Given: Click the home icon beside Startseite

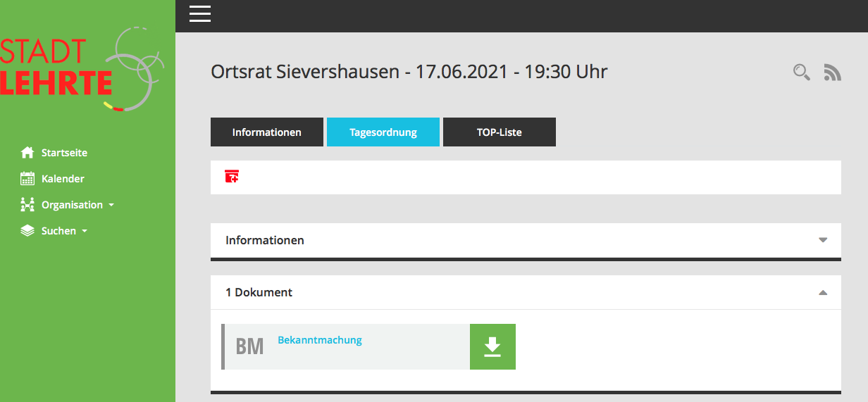Looking at the screenshot, I should [27, 153].
